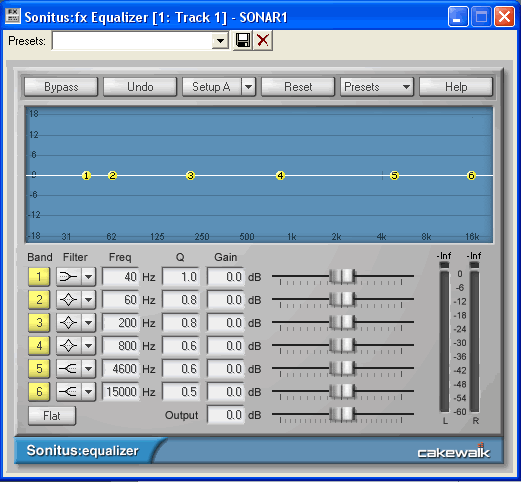
Task: Click the Output gain slider handle
Action: (342, 414)
